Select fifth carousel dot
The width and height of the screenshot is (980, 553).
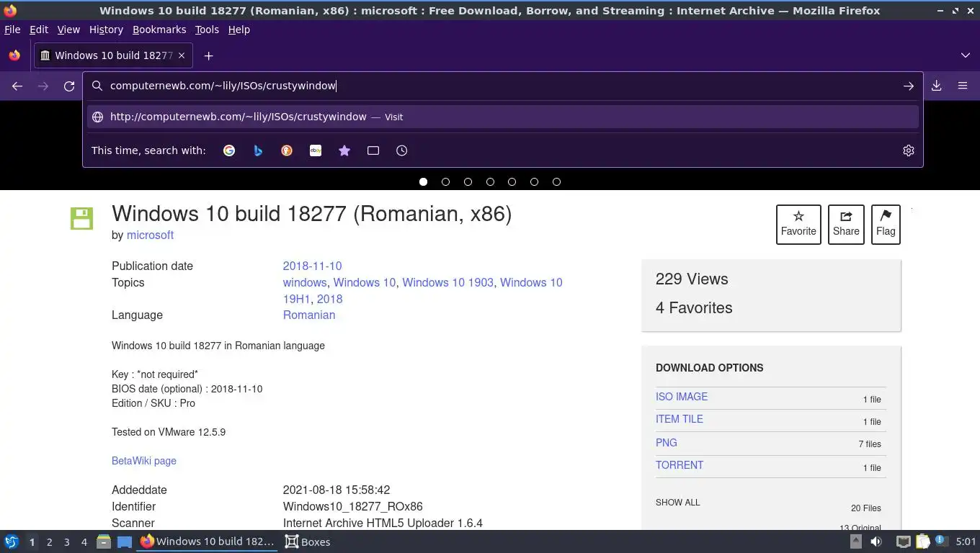click(512, 181)
